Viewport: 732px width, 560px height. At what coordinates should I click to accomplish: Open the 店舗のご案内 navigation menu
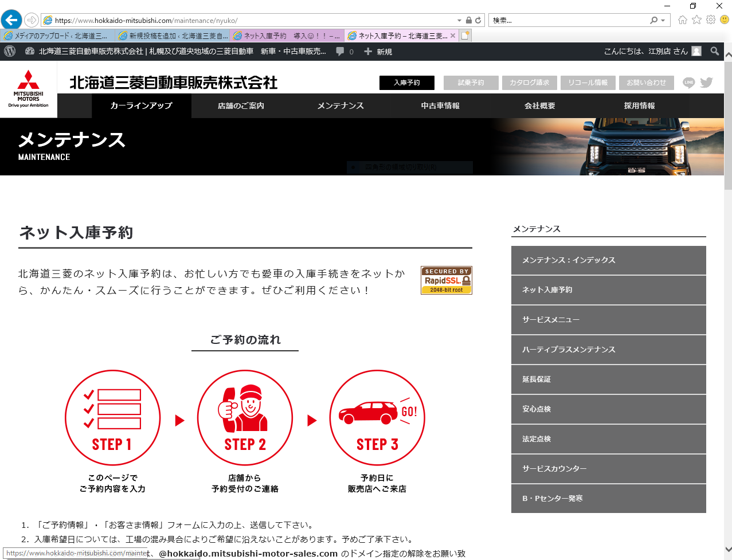point(241,105)
